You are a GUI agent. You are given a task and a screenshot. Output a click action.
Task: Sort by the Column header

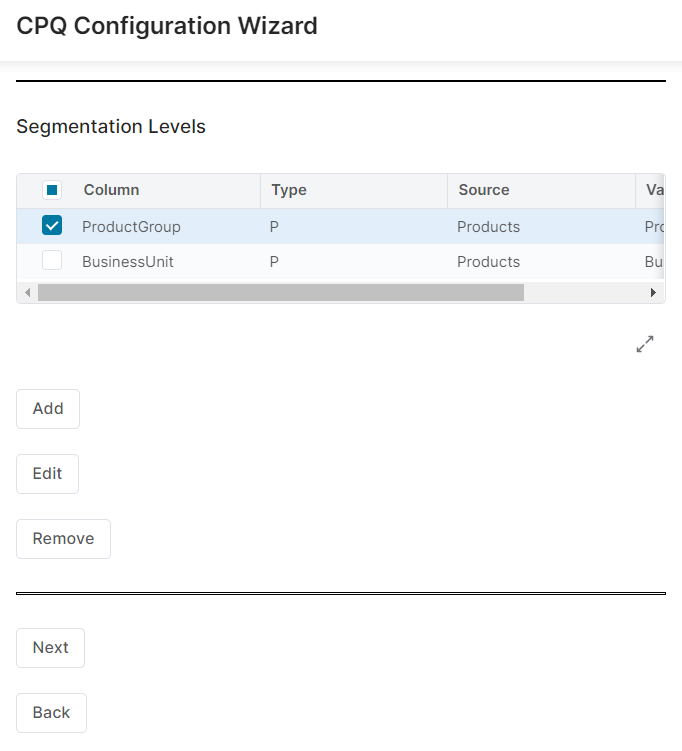click(x=112, y=190)
